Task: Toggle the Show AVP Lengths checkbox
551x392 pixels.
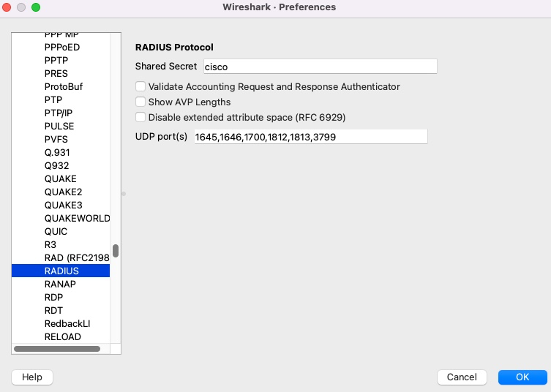Action: point(140,102)
